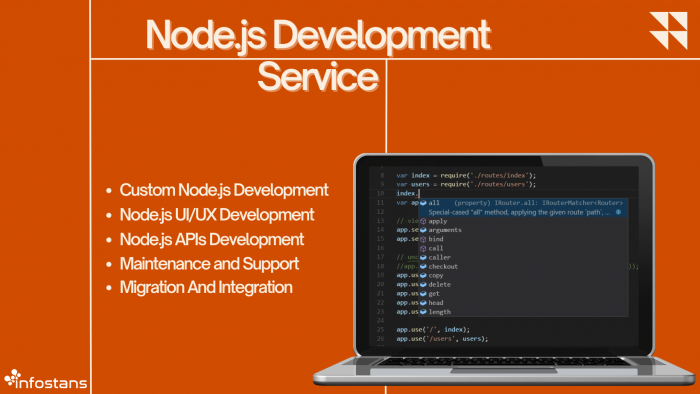
Task: Select 'checkout' in the autocomplete popup
Action: coord(523,266)
